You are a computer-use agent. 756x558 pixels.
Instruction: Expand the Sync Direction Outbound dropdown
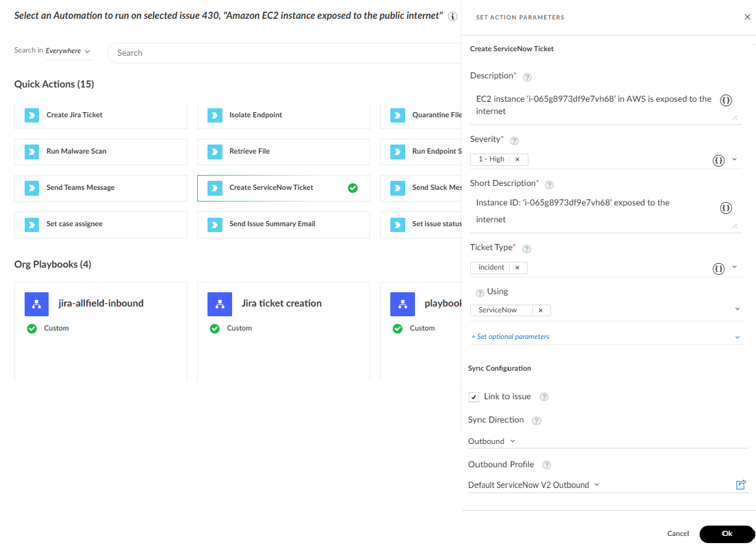pyautogui.click(x=491, y=441)
